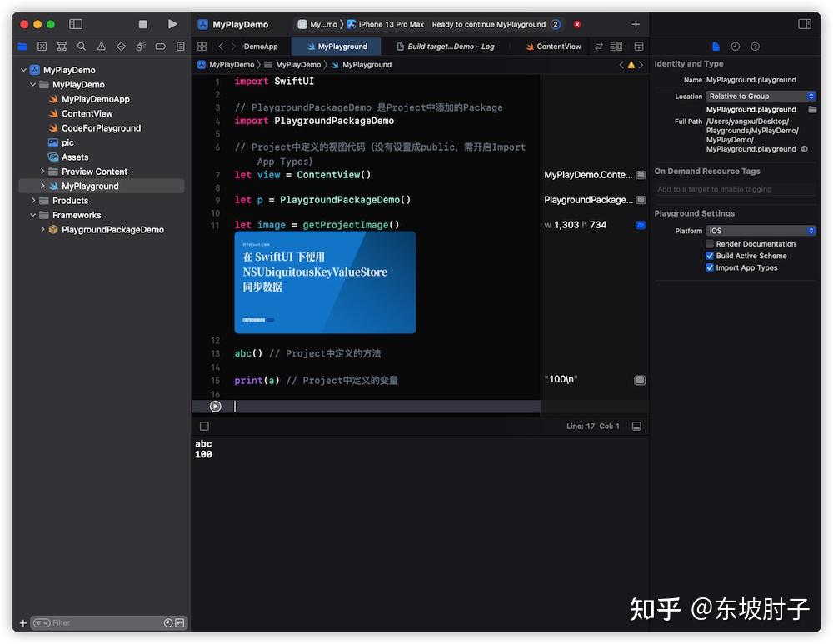The image size is (833, 644).
Task: Expand the PlaygroundPackageDemo package
Action: click(x=42, y=230)
